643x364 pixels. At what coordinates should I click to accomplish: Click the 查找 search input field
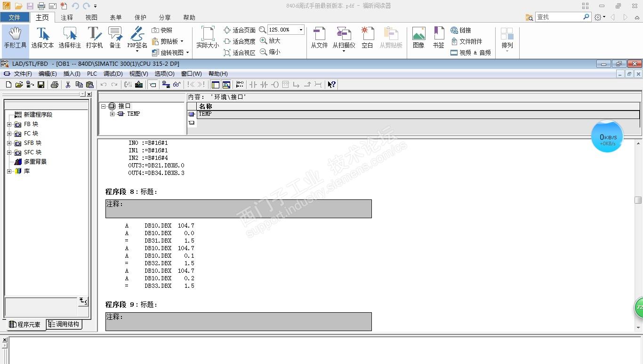(x=559, y=17)
